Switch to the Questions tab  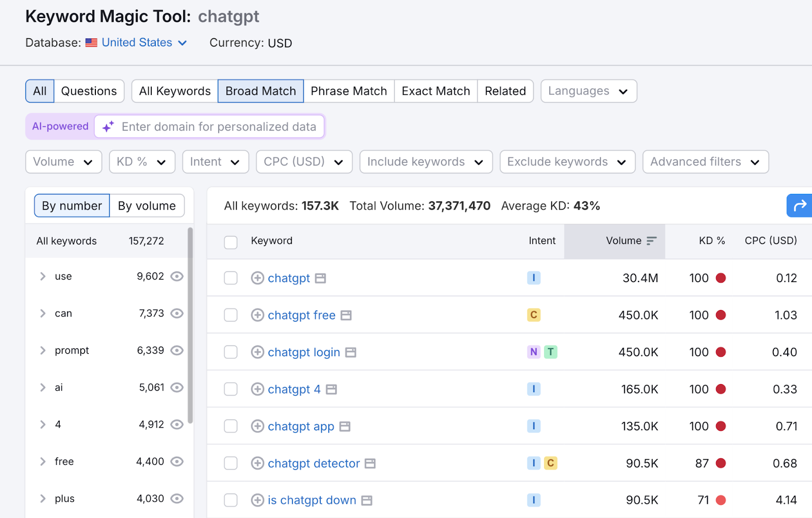pyautogui.click(x=89, y=91)
